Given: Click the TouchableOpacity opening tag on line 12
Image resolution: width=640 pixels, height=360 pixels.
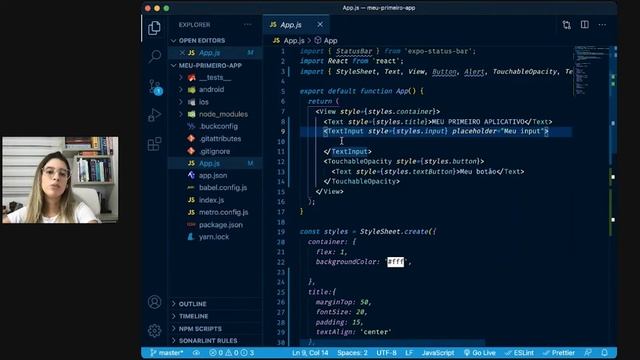Looking at the screenshot, I should pyautogui.click(x=404, y=161).
